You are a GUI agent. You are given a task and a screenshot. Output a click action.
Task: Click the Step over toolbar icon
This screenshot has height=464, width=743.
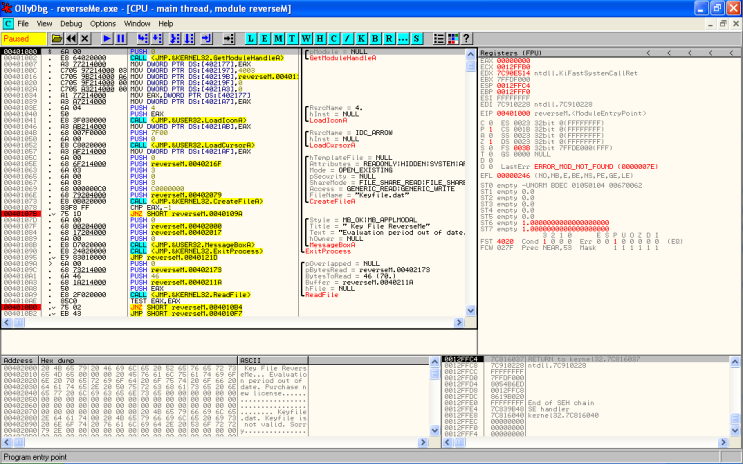pos(157,39)
